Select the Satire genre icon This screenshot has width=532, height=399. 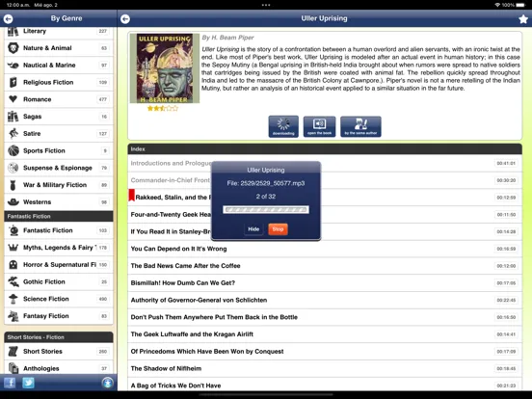coord(13,133)
